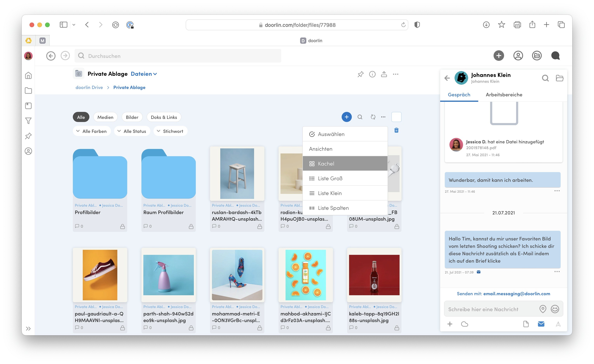Show info for Private Ablage
Screen dimensions: 594x364
(x=372, y=74)
